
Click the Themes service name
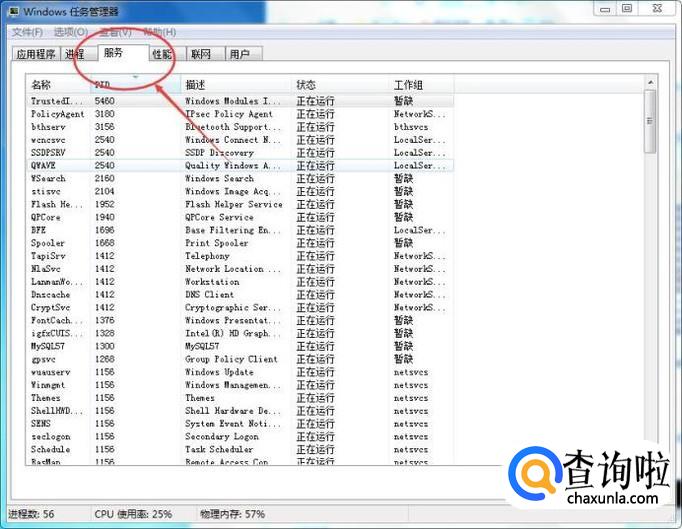pyautogui.click(x=46, y=398)
